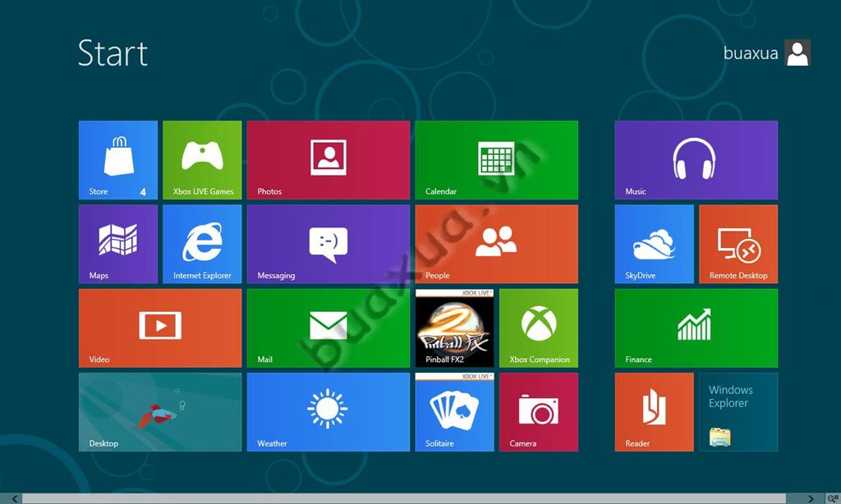Click the zoom-out button at bottom-right corner
Screen dimensions: 841x504
click(832, 498)
